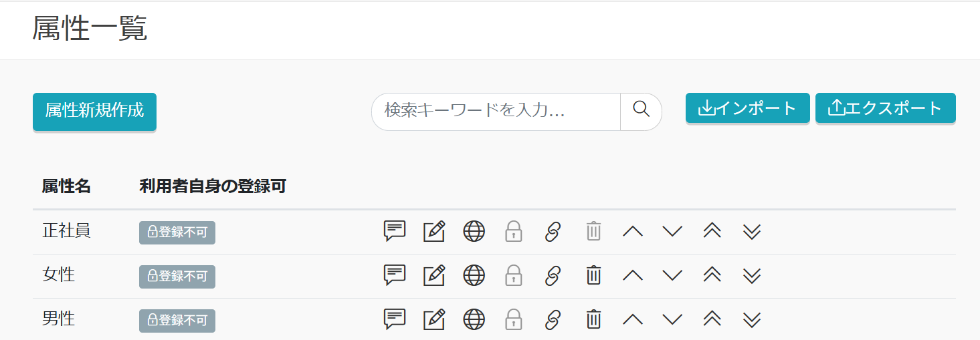The height and width of the screenshot is (340, 980).
Task: Click the 属性新規作成 button
Action: [94, 111]
